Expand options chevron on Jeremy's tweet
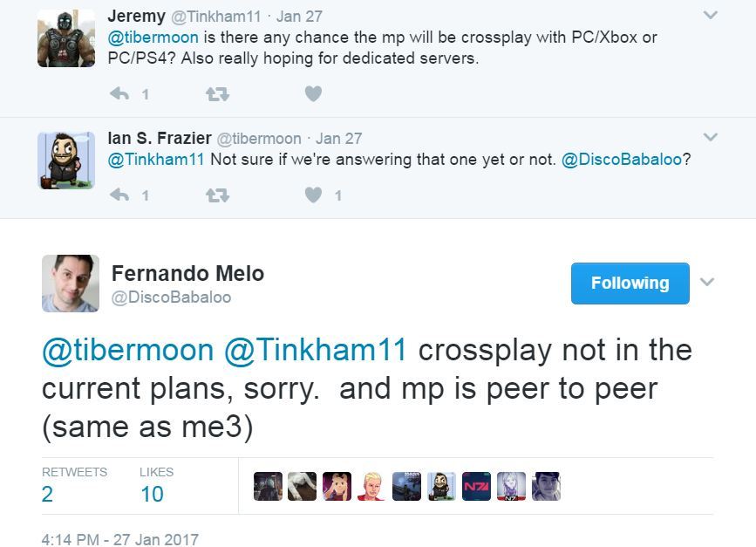 [710, 16]
